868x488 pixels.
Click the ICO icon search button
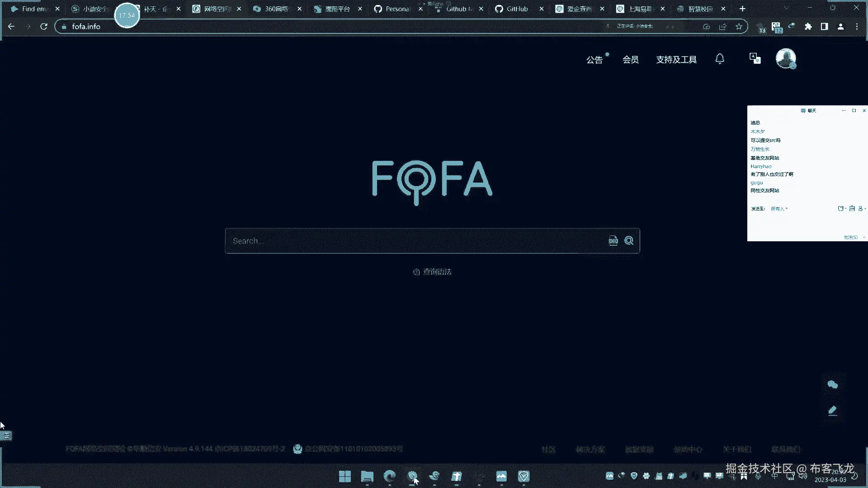613,241
